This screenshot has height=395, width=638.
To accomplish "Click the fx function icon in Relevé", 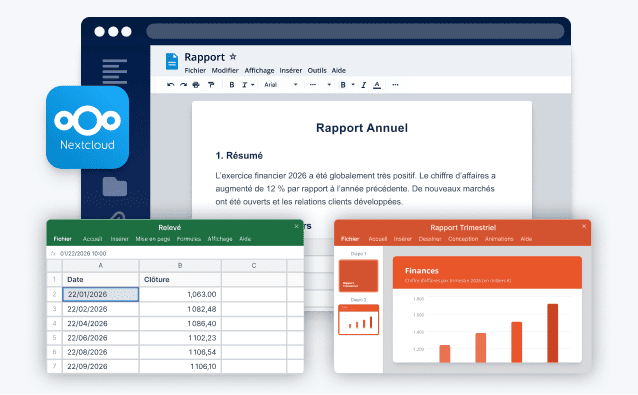I will 53,253.
